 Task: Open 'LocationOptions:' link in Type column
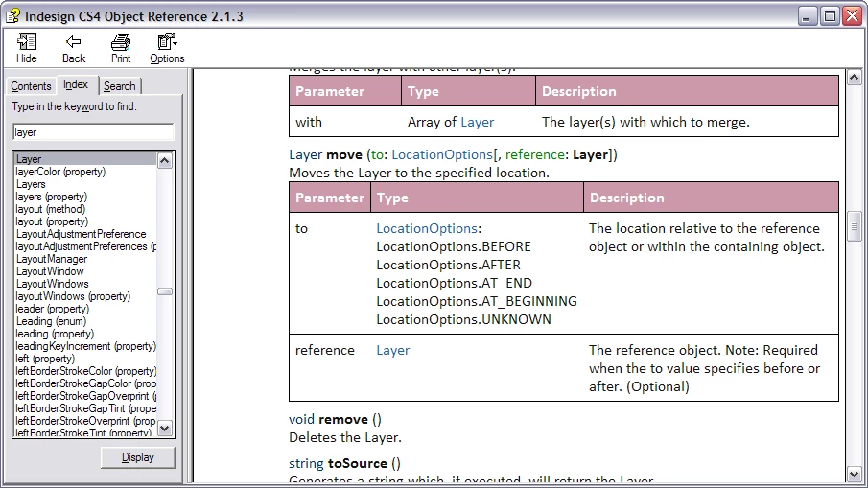(427, 228)
